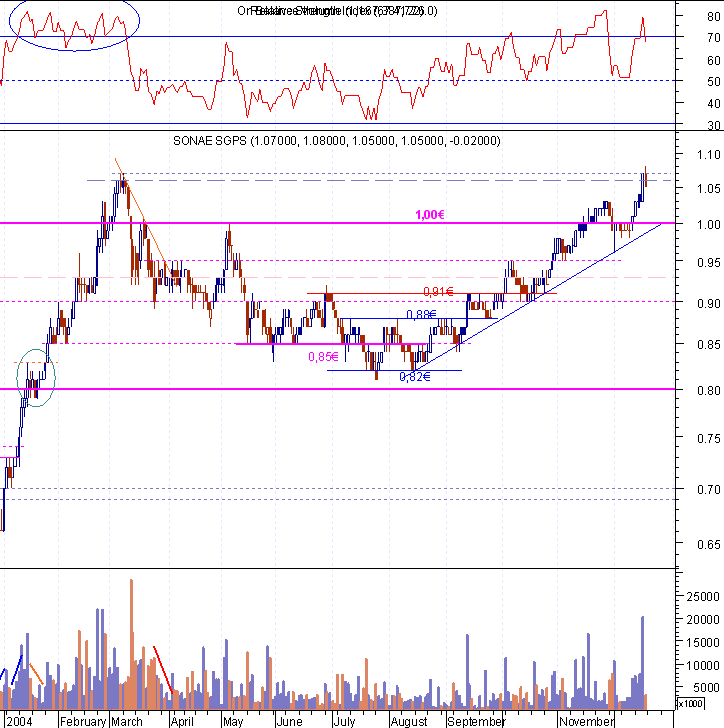Select the blue ellipse on the RSI panel

click(74, 23)
